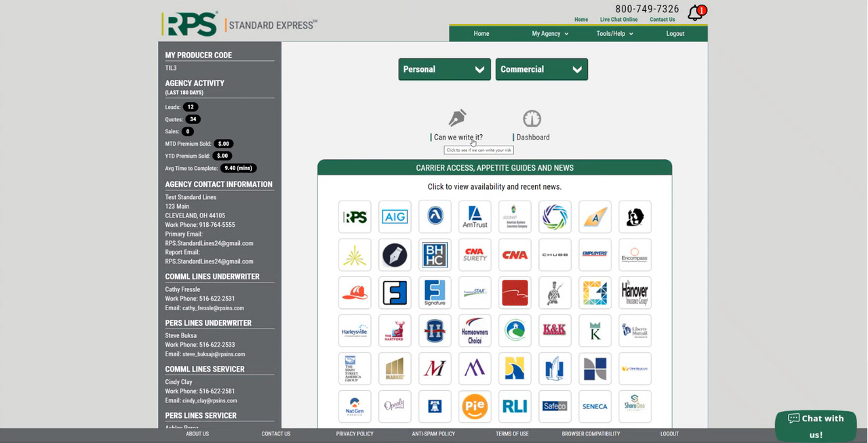Image resolution: width=868 pixels, height=443 pixels.
Task: Open the Tools/Help menu
Action: pos(614,34)
